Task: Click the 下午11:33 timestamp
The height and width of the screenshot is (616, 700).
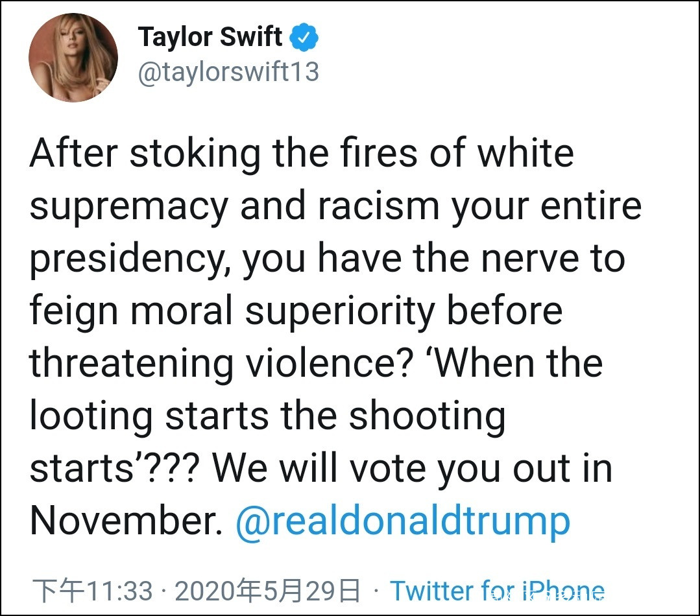Action: 93,591
